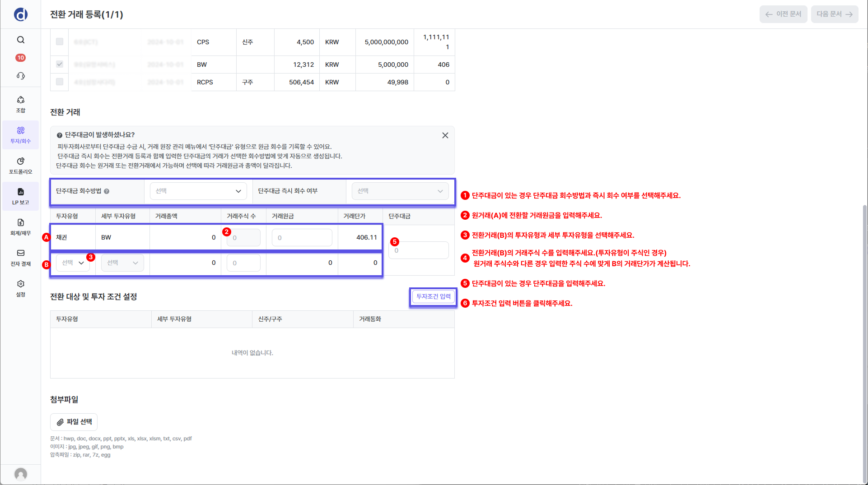Image resolution: width=868 pixels, height=485 pixels.
Task: Check the RCPS row checkbox
Action: point(60,82)
